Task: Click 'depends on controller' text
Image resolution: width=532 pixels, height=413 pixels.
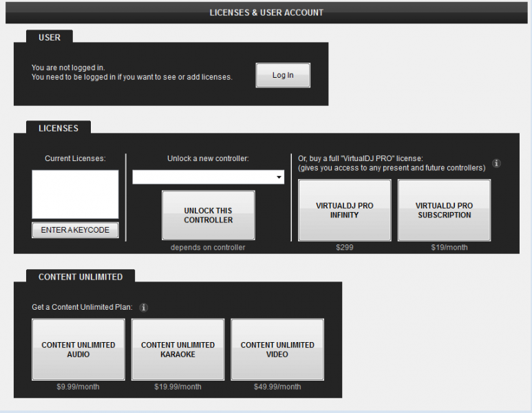Action: point(208,247)
